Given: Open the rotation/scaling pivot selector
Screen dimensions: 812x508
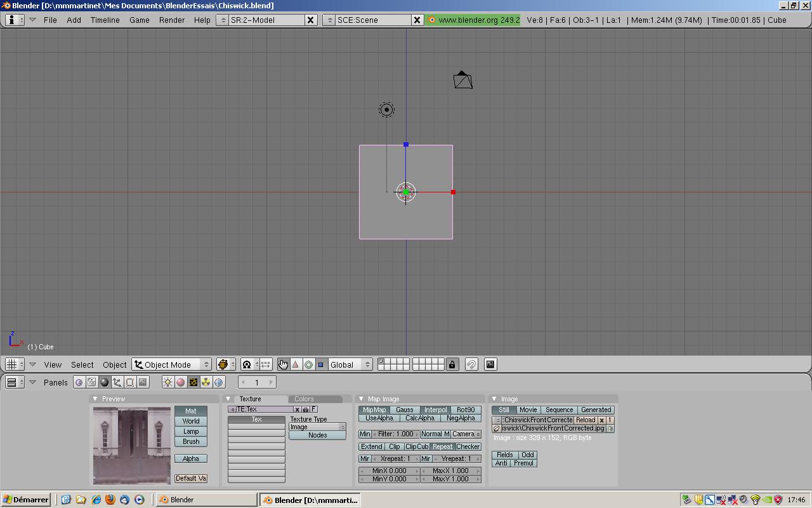Looking at the screenshot, I should tap(249, 364).
